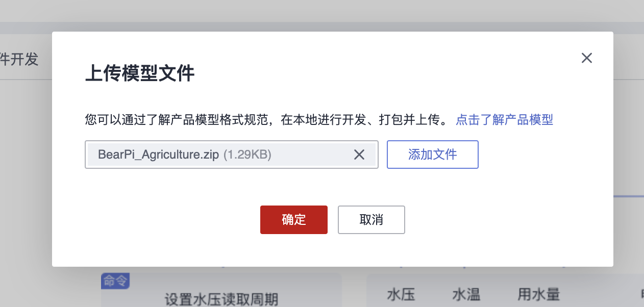Cancel the upload via 取消
This screenshot has height=307, width=644.
(371, 220)
